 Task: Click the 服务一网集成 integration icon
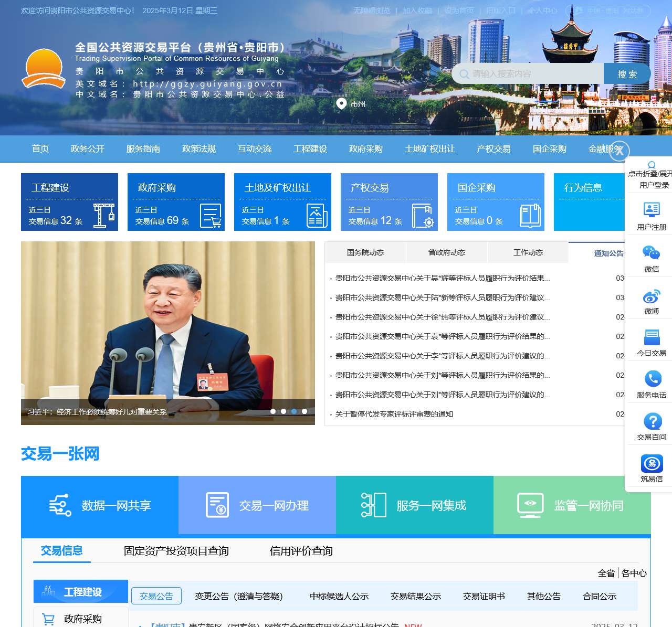click(374, 505)
